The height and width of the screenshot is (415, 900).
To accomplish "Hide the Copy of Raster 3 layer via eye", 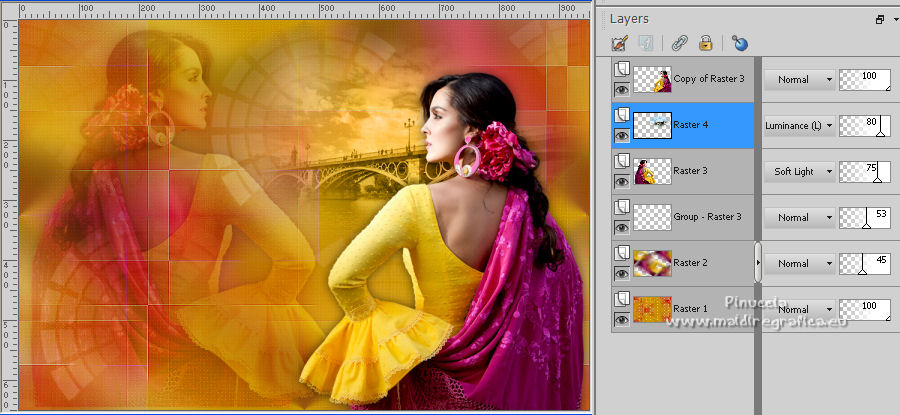I will tap(622, 89).
